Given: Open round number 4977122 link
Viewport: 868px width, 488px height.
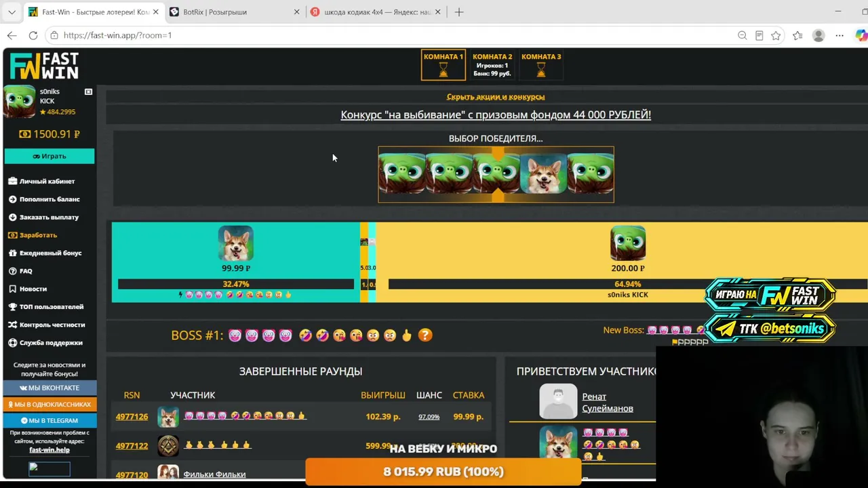Looking at the screenshot, I should click(132, 445).
